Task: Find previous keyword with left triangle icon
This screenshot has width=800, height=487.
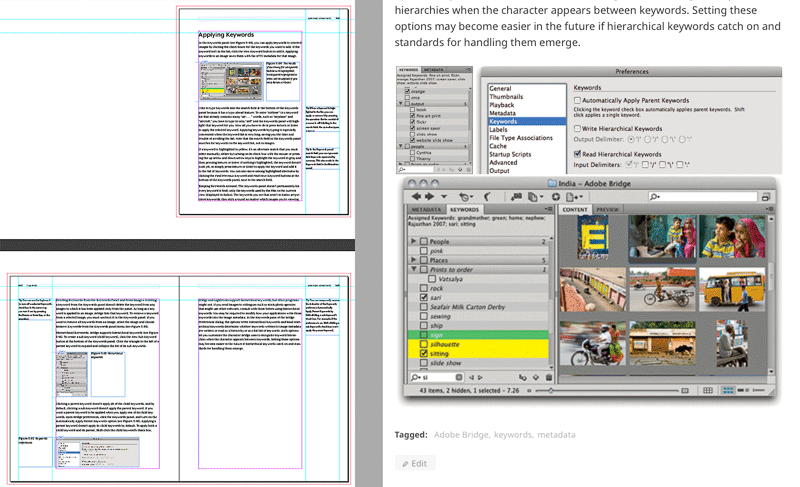Action: click(471, 377)
